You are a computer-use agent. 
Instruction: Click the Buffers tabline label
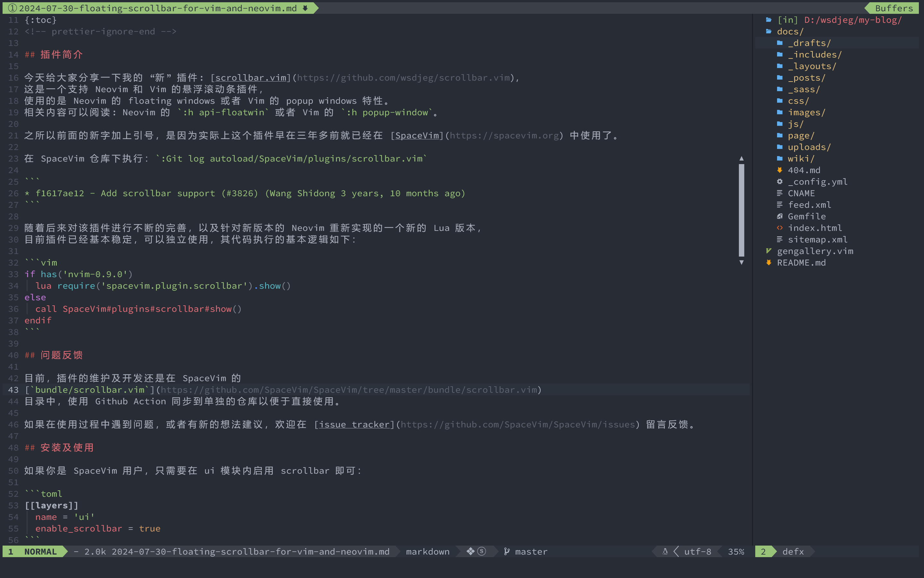click(894, 8)
